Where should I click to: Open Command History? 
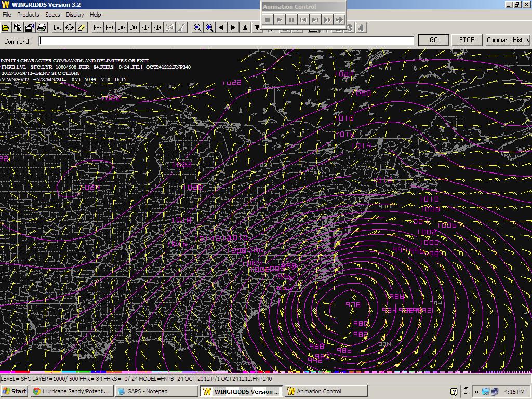click(x=508, y=40)
